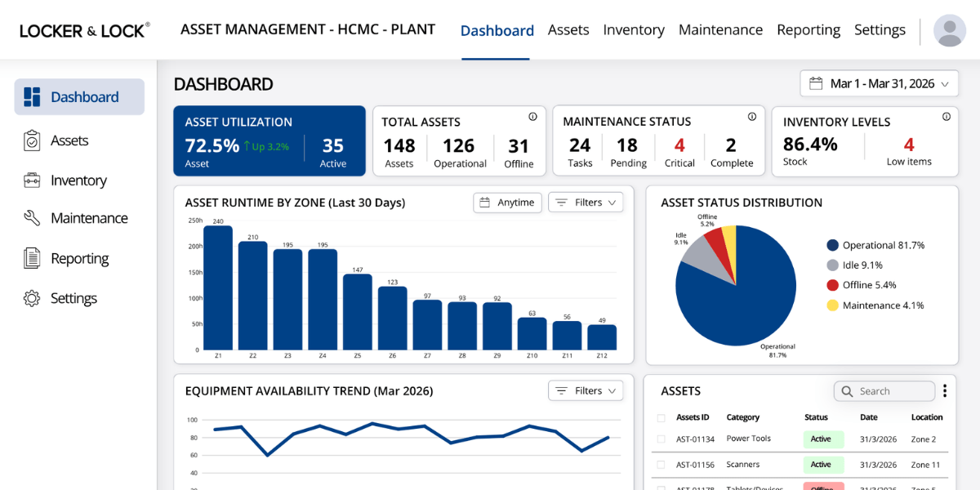Click the Inventory barcode icon in sidebar
980x490 pixels.
(31, 180)
